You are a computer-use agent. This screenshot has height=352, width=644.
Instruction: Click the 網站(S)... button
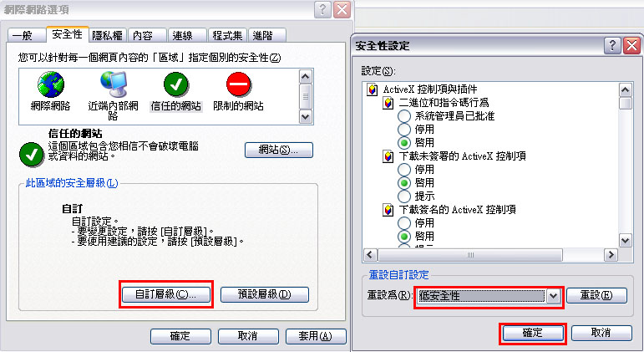(x=279, y=150)
